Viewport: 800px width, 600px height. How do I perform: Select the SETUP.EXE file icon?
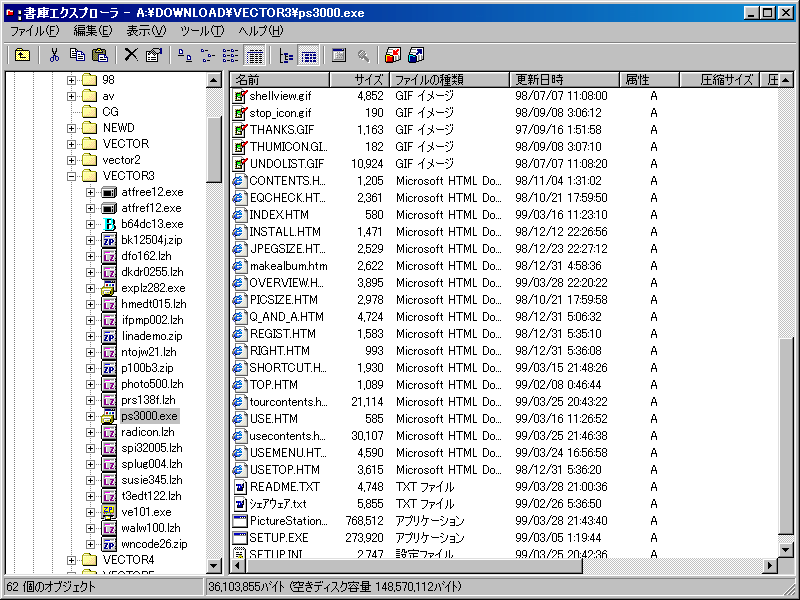pyautogui.click(x=240, y=537)
